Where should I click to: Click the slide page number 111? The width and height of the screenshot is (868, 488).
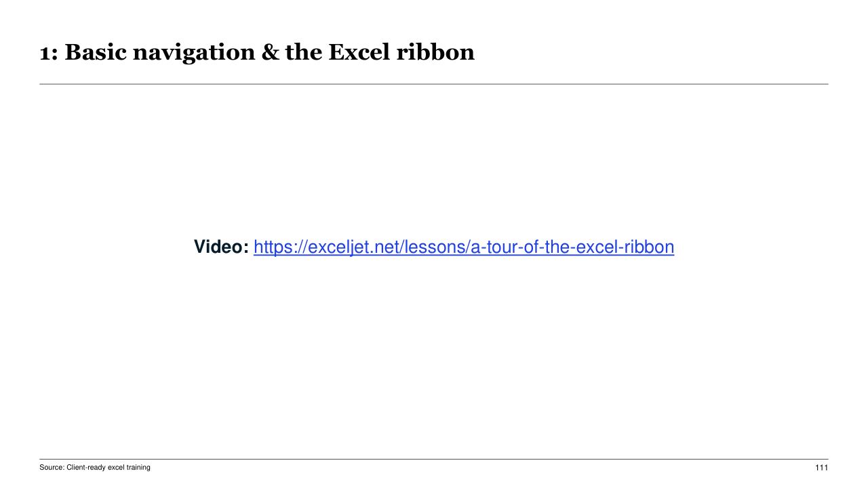click(x=821, y=468)
